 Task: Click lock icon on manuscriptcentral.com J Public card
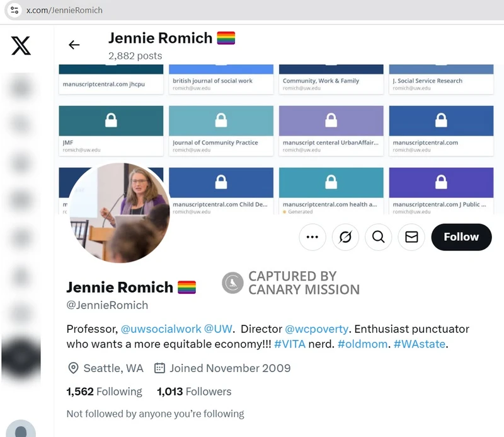point(441,182)
